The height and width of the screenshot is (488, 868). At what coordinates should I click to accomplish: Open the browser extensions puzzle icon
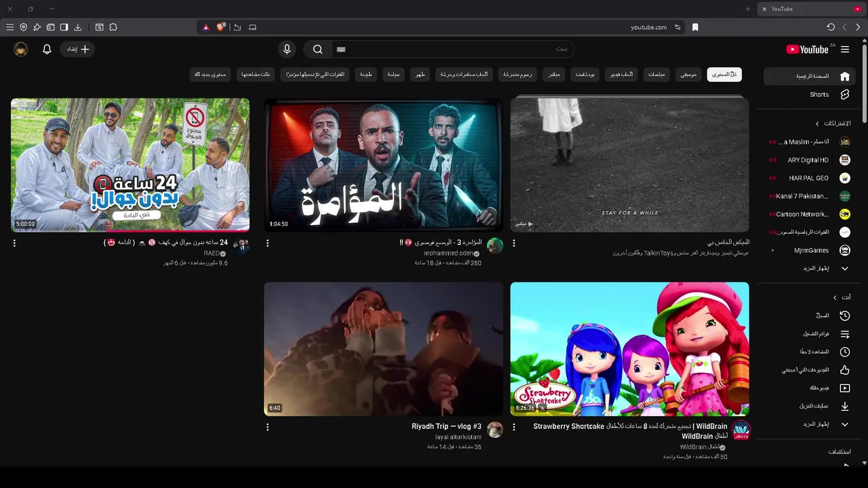tap(113, 27)
